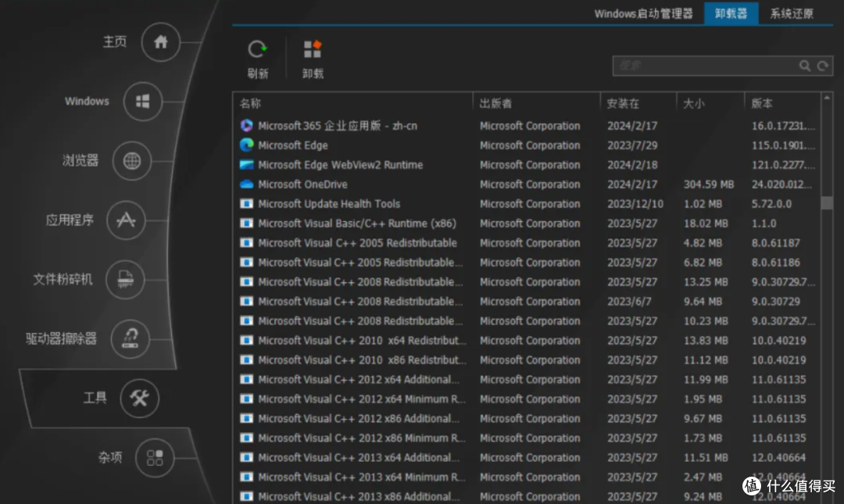
Task: Select Visual C++ 2010 x64 Redistributable row
Action: pos(527,341)
